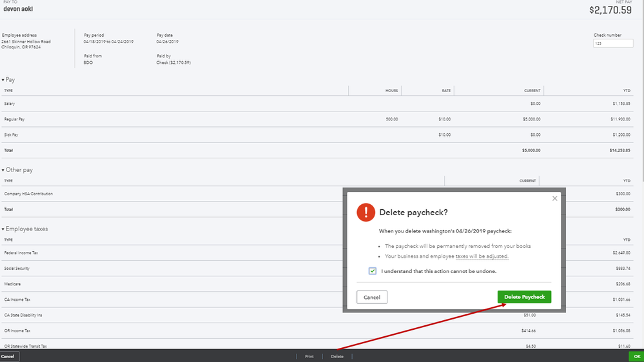The height and width of the screenshot is (362, 644).
Task: Click the Paid from value BDO
Action: coord(88,62)
